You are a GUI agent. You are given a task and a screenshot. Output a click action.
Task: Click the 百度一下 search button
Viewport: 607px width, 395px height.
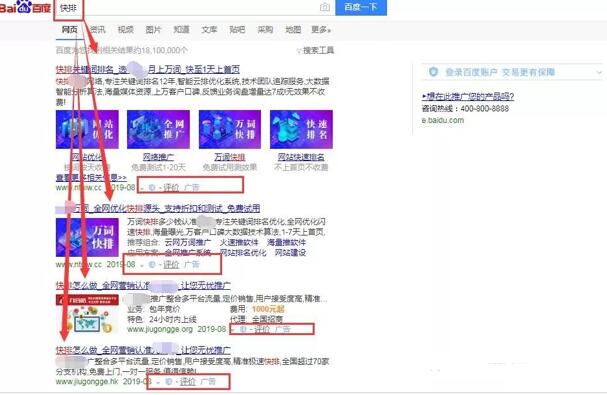click(x=361, y=7)
